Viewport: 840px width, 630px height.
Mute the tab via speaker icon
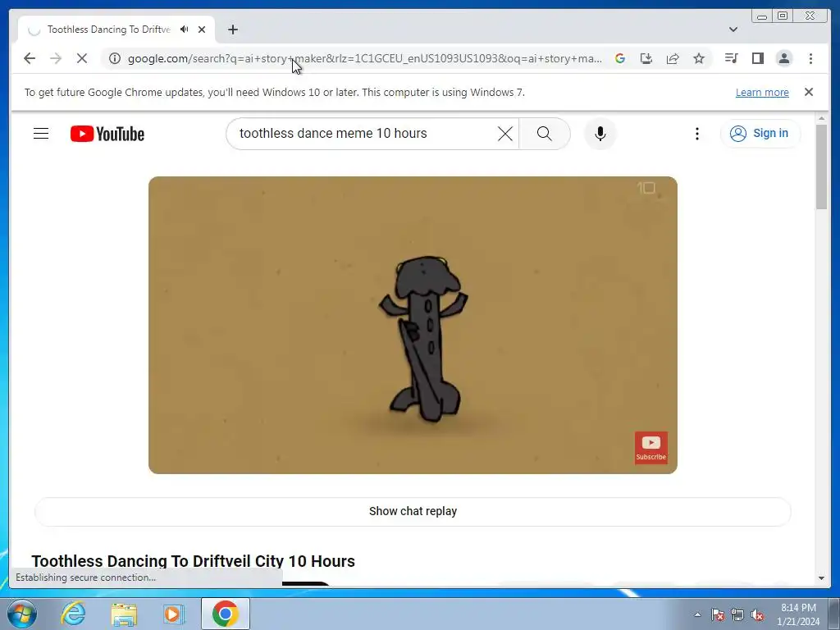click(x=185, y=30)
